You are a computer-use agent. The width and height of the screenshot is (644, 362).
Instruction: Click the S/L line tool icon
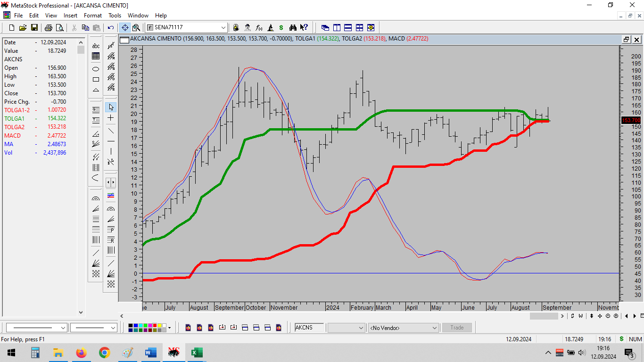coord(111,162)
